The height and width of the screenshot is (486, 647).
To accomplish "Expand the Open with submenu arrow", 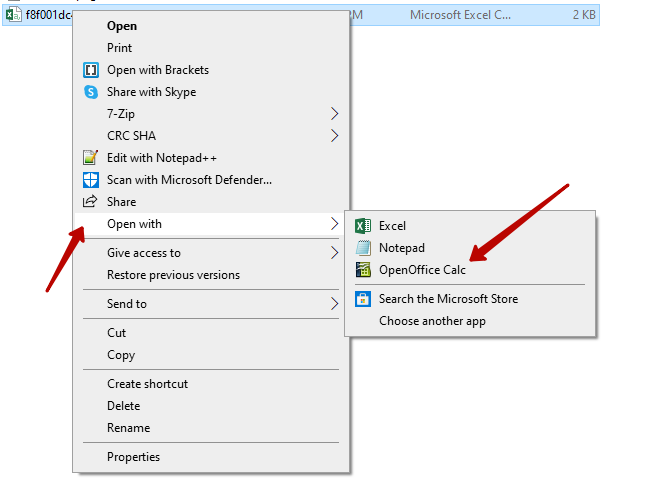I will pyautogui.click(x=335, y=224).
